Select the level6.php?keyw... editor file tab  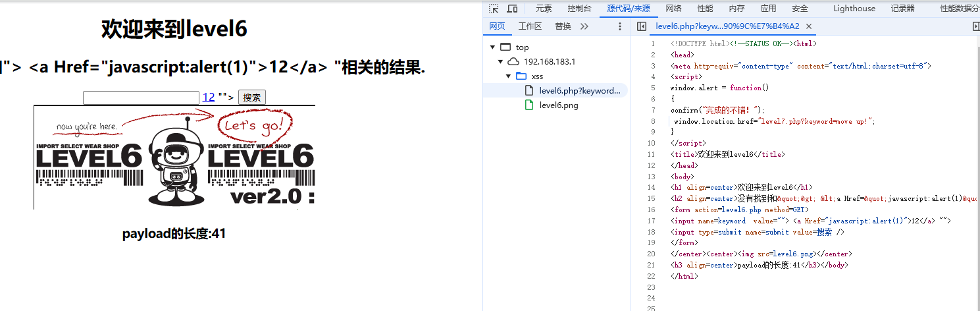point(728,26)
